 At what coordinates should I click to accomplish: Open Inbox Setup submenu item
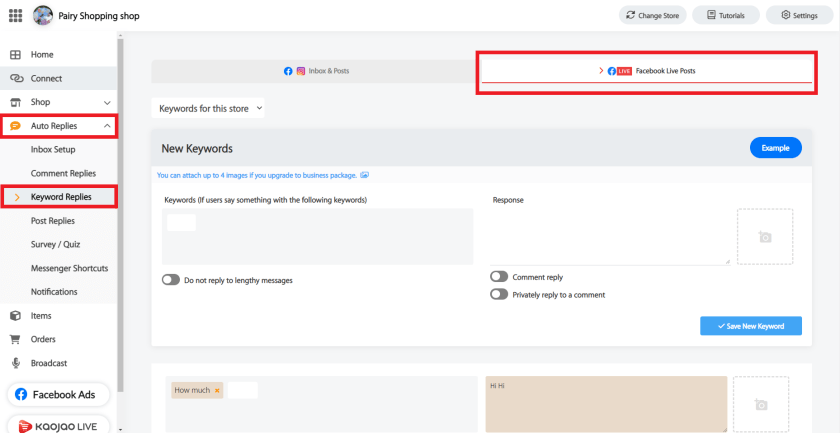point(53,150)
